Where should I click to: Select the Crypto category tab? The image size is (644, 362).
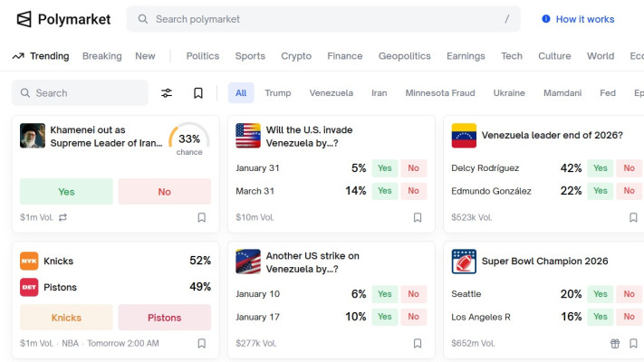295,56
